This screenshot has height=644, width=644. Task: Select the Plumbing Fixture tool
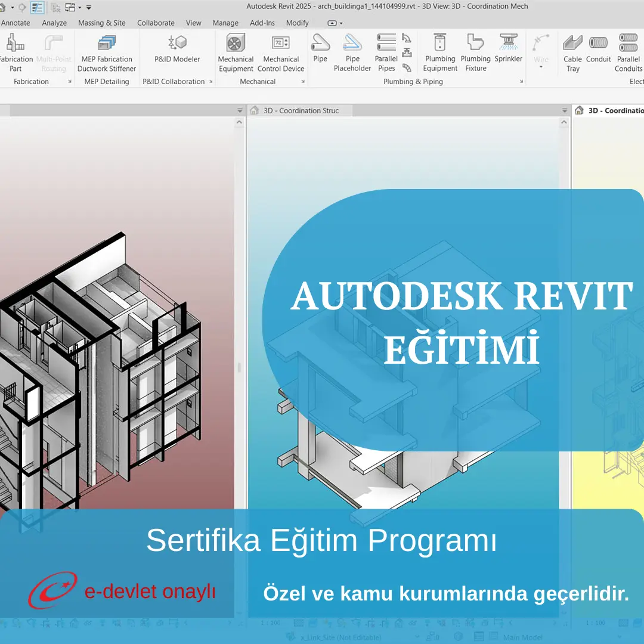476,53
